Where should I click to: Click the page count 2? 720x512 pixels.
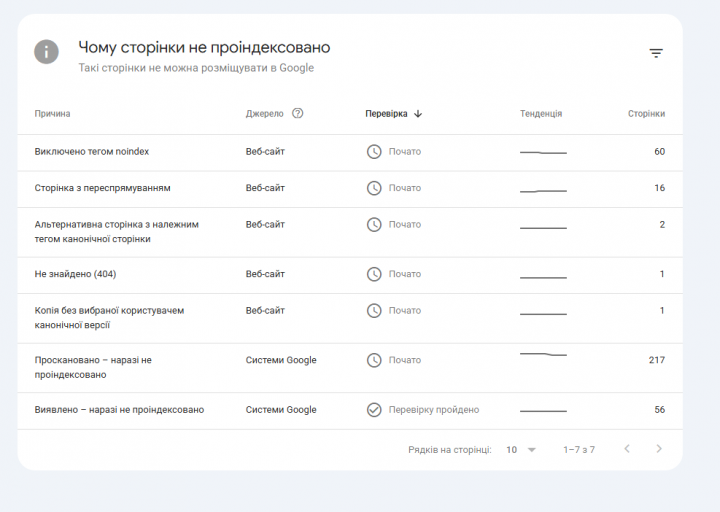point(662,225)
